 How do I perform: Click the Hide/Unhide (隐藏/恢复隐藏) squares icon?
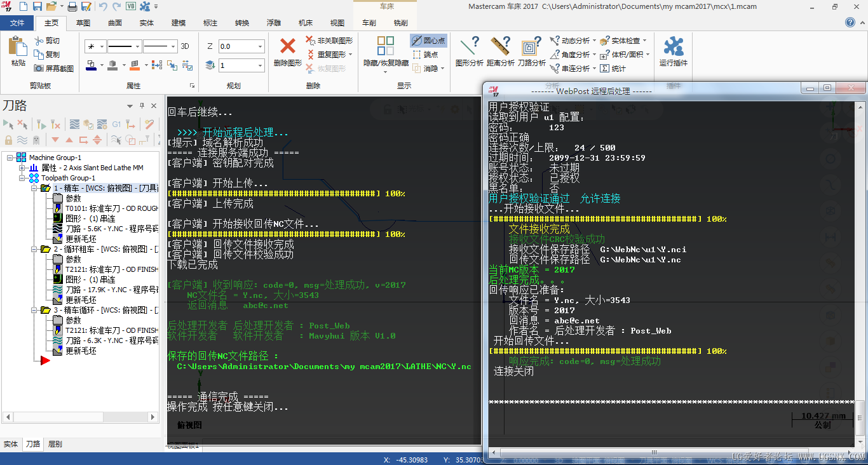pos(386,46)
